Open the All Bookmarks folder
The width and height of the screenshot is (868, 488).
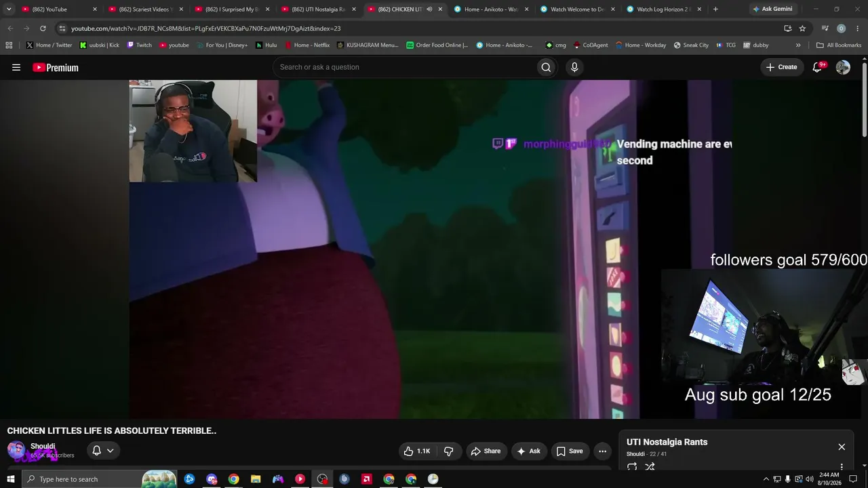click(839, 45)
